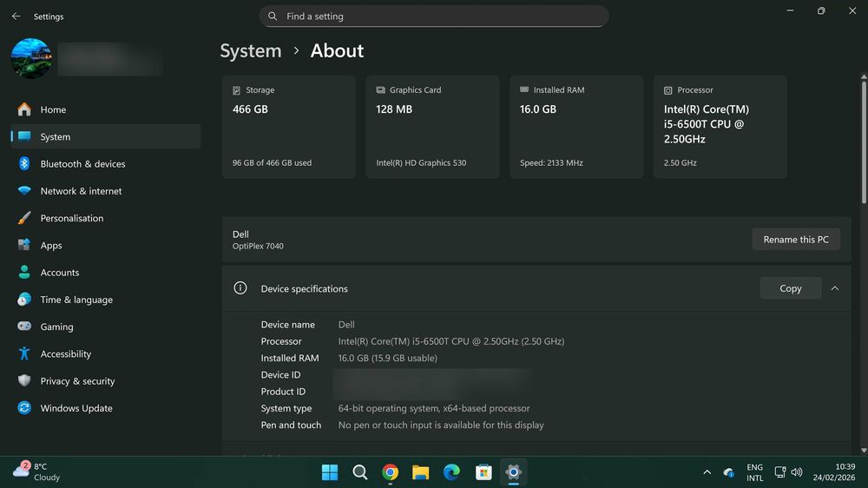The image size is (868, 488).
Task: Show hidden system tray icons
Action: click(x=707, y=472)
